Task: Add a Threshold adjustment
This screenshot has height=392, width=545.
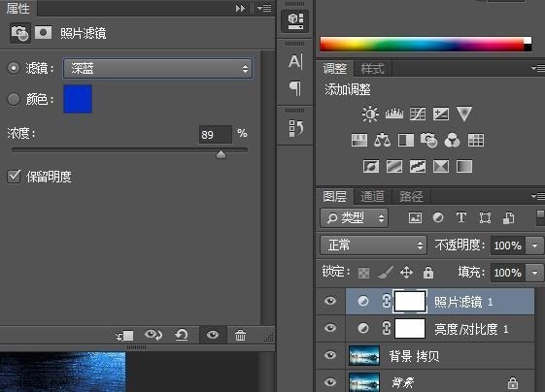Action: pos(418,166)
